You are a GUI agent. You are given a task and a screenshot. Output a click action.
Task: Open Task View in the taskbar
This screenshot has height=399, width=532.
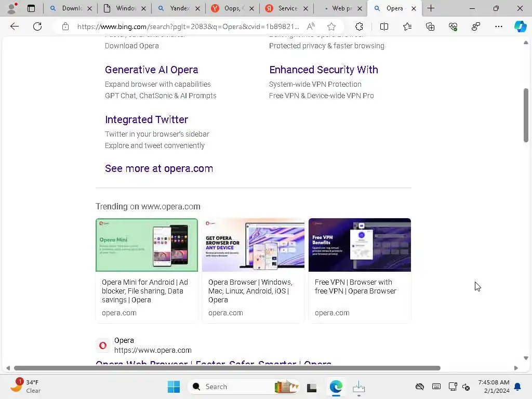[x=312, y=387]
